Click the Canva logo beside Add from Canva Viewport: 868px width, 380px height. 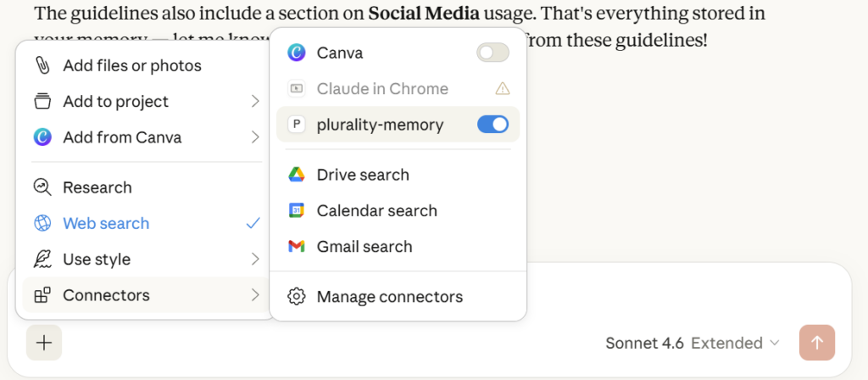pyautogui.click(x=42, y=137)
